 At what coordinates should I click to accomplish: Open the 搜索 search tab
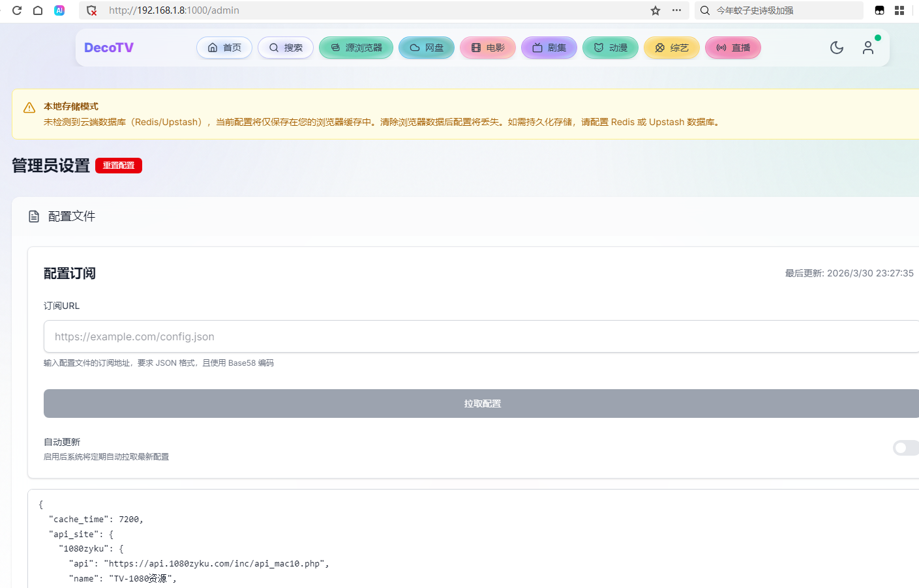286,48
